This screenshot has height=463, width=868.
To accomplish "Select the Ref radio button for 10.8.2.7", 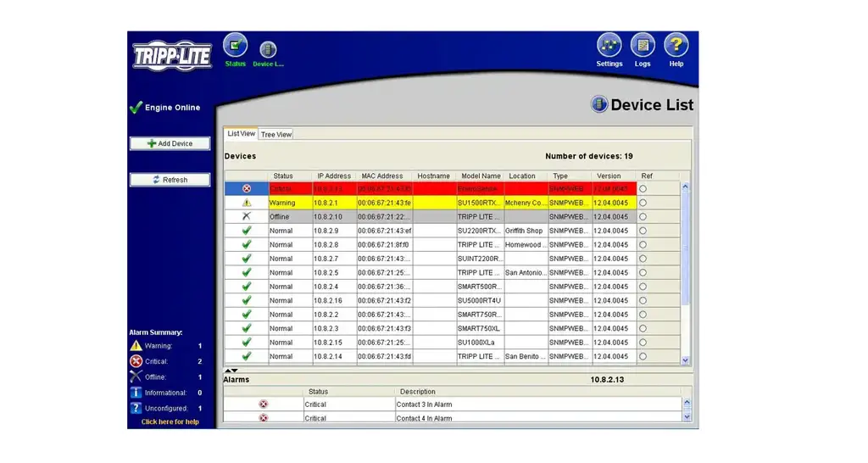I will coord(643,259).
